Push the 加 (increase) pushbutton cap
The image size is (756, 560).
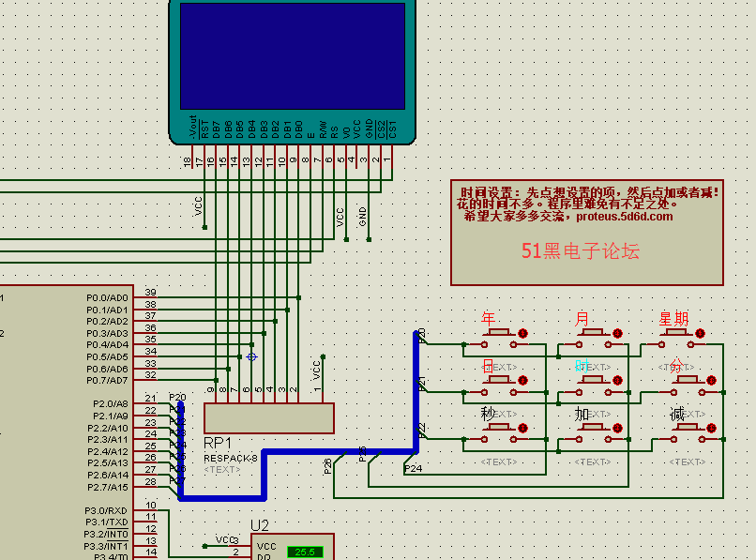click(594, 427)
